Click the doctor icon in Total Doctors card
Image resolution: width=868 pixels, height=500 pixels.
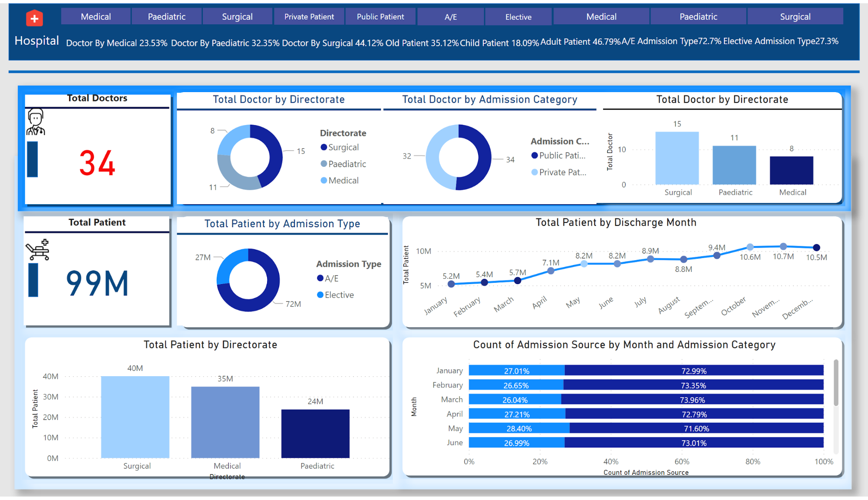click(x=35, y=122)
